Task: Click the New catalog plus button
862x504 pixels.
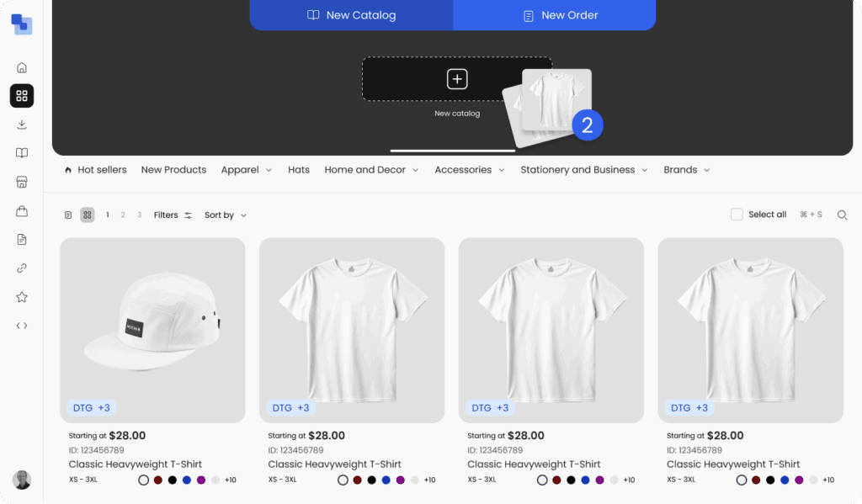Action: tap(456, 79)
